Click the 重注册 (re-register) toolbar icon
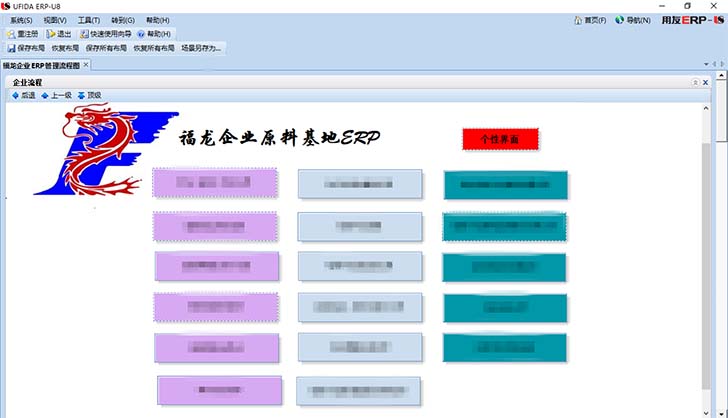This screenshot has height=418, width=728. point(11,34)
